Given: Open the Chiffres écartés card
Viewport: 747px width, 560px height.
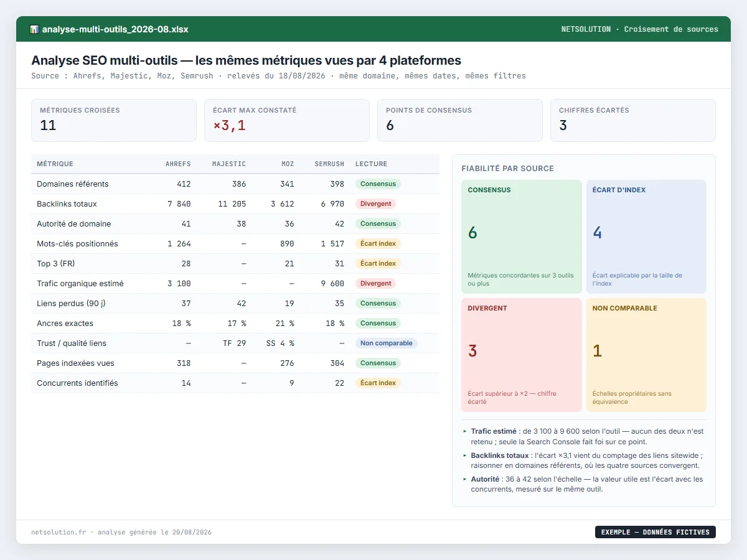Looking at the screenshot, I should click(633, 121).
